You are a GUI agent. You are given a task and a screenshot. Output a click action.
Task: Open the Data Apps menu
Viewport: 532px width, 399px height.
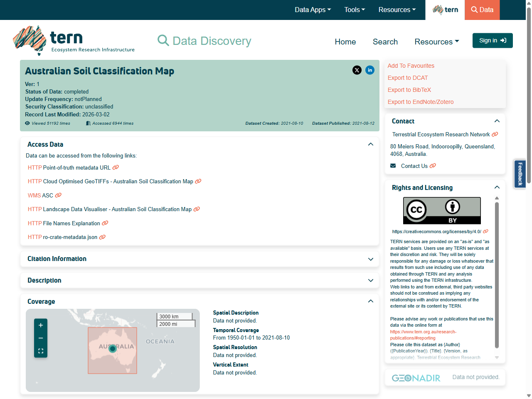coord(313,10)
